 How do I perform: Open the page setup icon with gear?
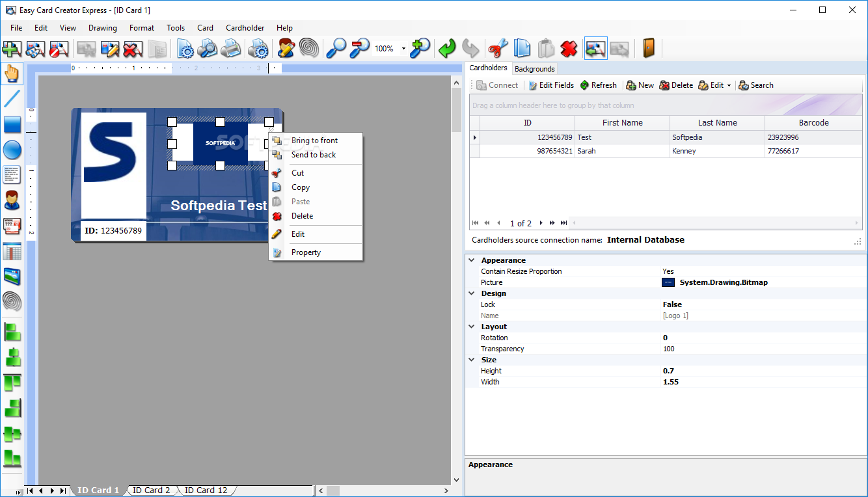pyautogui.click(x=185, y=49)
